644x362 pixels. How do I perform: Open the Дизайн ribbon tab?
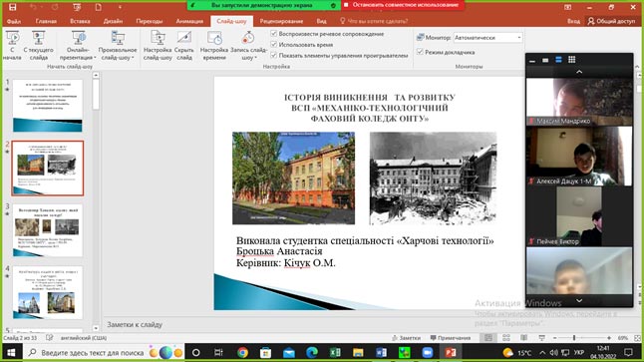tap(113, 21)
